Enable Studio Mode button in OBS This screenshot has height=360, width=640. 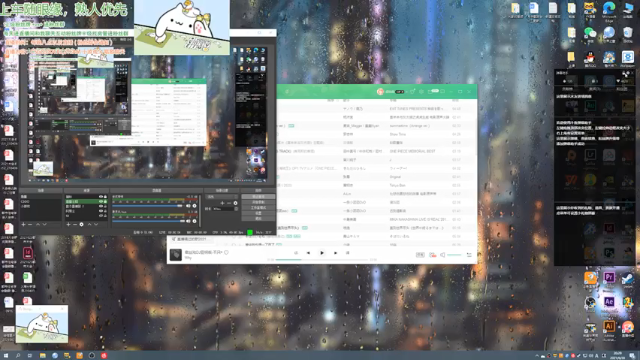pyautogui.click(x=258, y=207)
